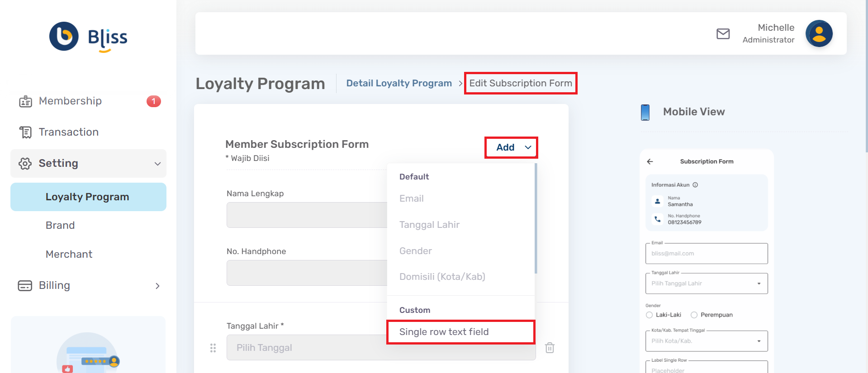Select the Perempuan radio button
The image size is (868, 373).
[694, 315]
